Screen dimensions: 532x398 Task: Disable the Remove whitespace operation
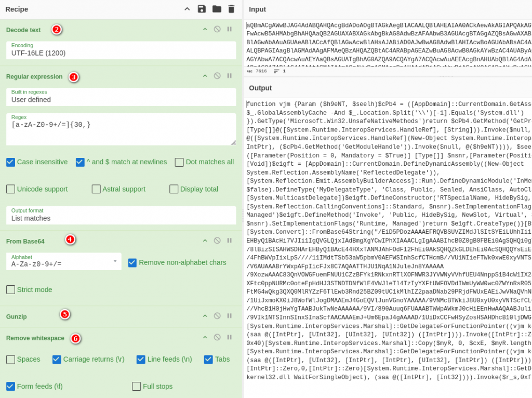pyautogui.click(x=217, y=337)
